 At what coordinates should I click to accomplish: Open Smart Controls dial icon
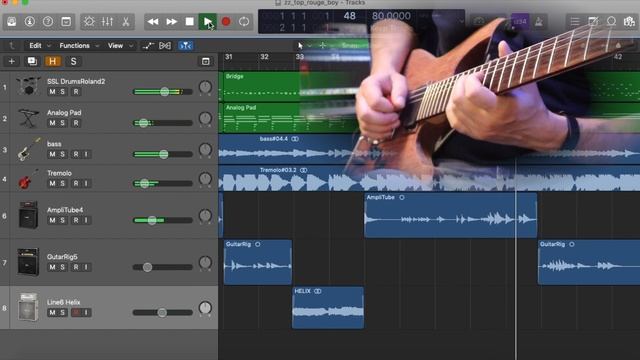coord(89,22)
